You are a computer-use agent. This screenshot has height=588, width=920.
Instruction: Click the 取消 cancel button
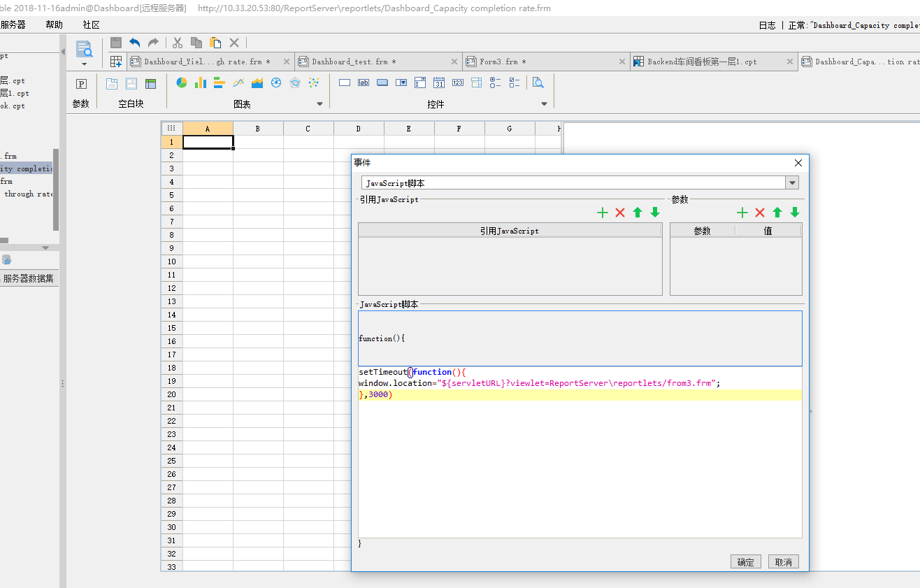point(784,562)
